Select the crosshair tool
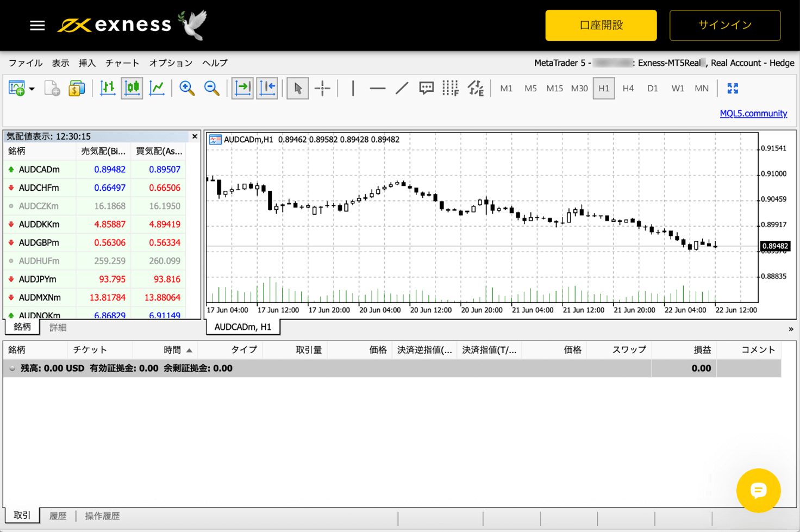The image size is (800, 532). click(x=323, y=88)
